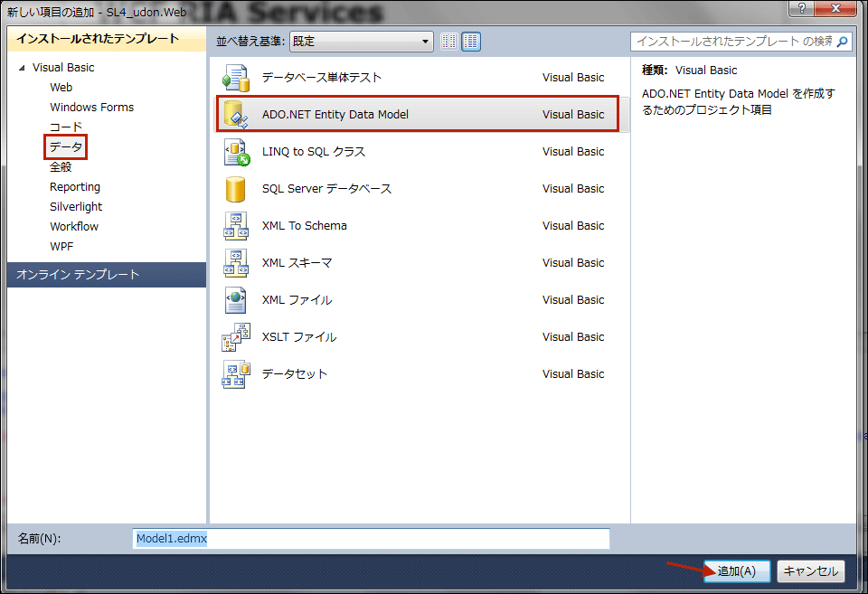
Task: Open the help button in title bar
Action: pyautogui.click(x=802, y=8)
